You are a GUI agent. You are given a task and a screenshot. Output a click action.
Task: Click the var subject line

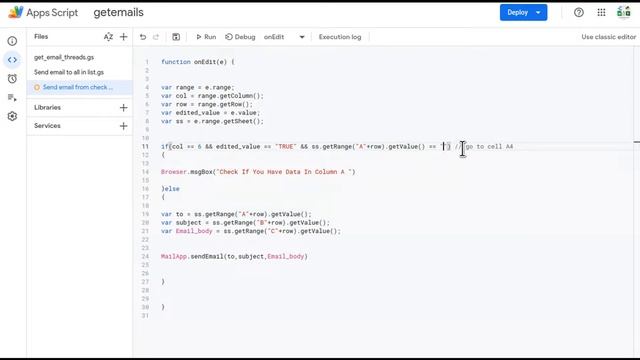point(245,223)
